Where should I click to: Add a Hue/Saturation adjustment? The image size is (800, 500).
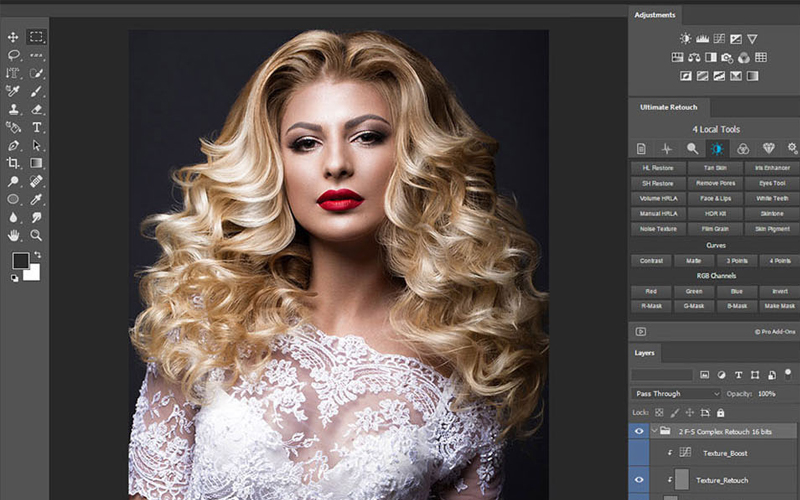[677, 57]
